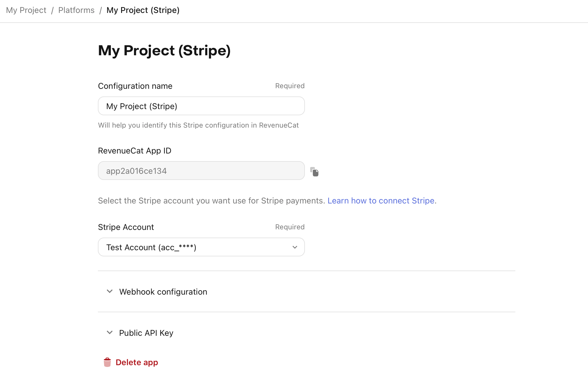The image size is (588, 384).
Task: Click the Stripe Account label
Action: [126, 227]
